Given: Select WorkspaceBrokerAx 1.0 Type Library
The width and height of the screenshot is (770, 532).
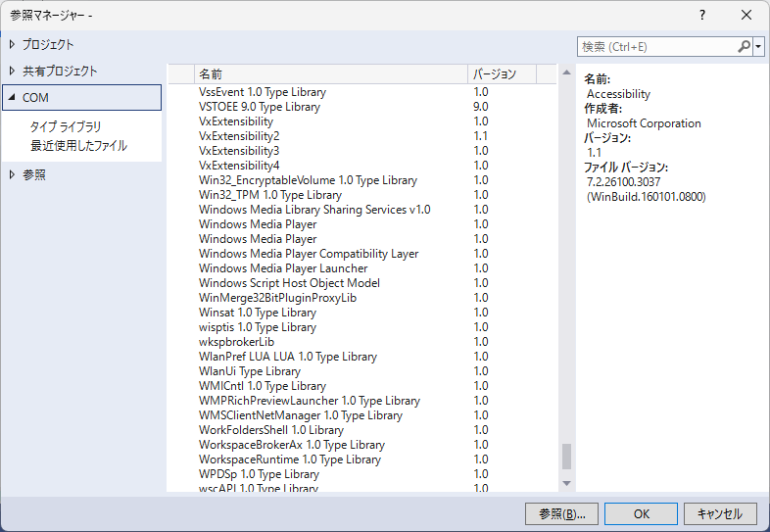Looking at the screenshot, I should pyautogui.click(x=362, y=446).
